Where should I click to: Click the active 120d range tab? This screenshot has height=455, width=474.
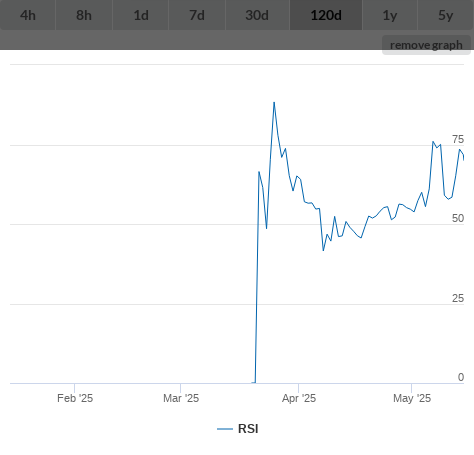[x=326, y=15]
